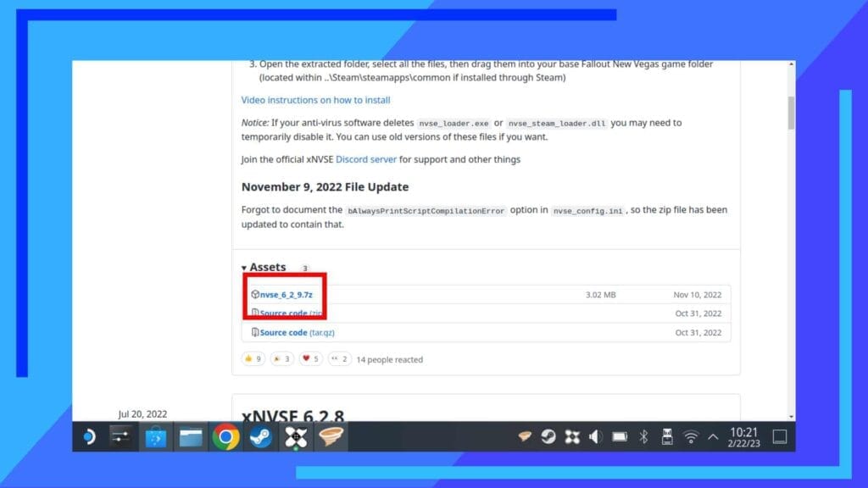Click the 'nvse_steam_loader.dll' code text

coord(557,124)
